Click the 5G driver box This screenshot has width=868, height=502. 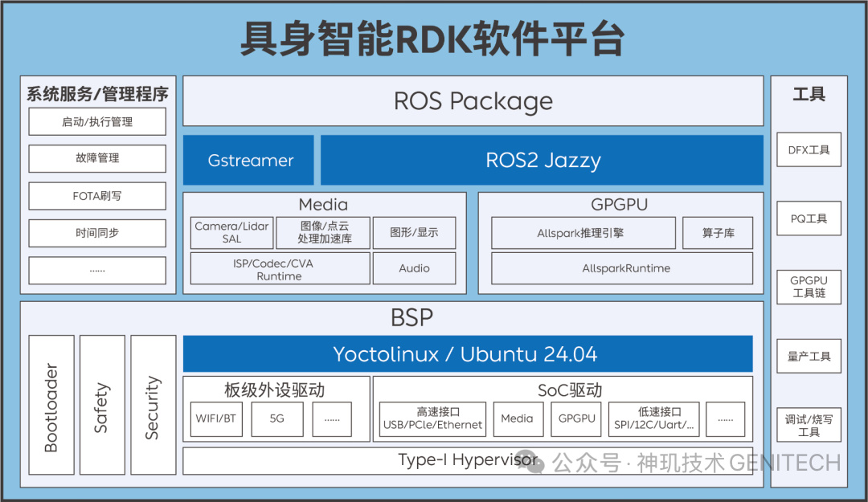click(276, 419)
